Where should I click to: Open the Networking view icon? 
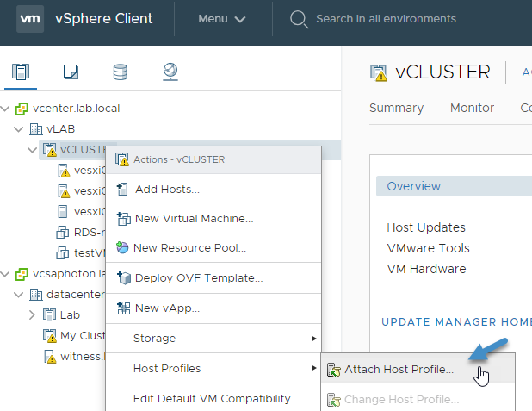170,72
